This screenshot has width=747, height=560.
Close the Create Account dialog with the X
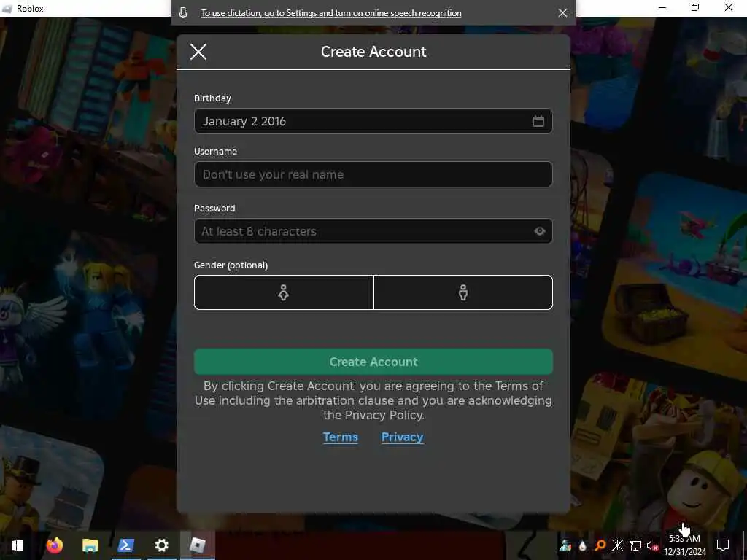point(198,52)
